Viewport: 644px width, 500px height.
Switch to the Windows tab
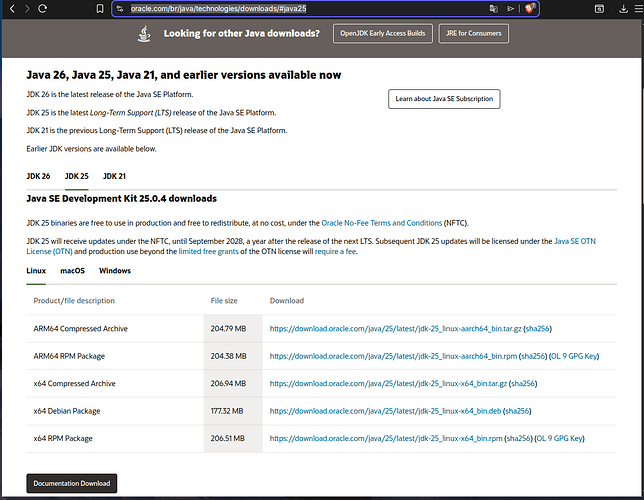point(115,271)
